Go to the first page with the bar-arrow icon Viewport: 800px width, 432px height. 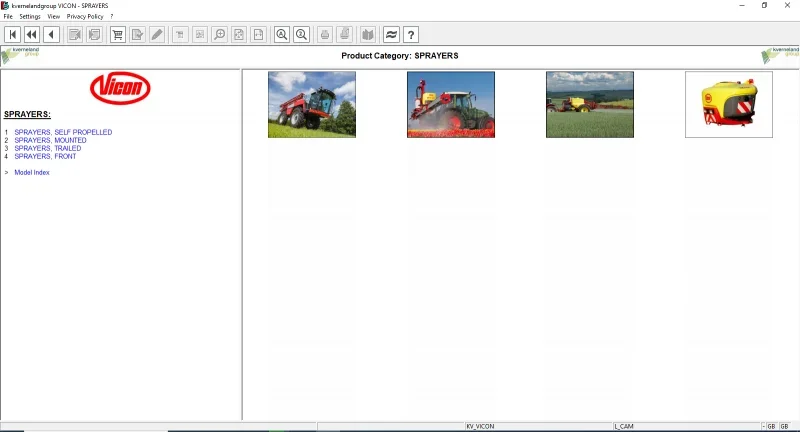click(x=13, y=35)
